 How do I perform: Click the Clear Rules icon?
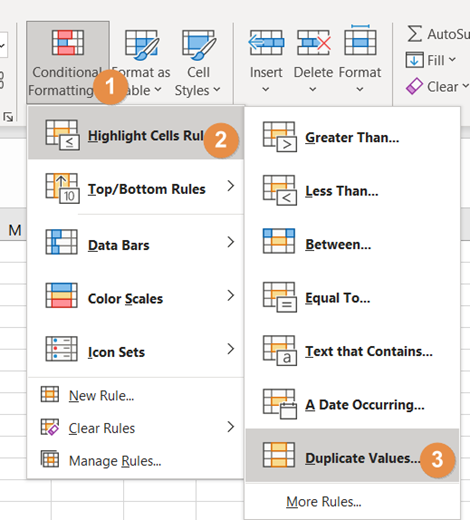click(x=50, y=427)
